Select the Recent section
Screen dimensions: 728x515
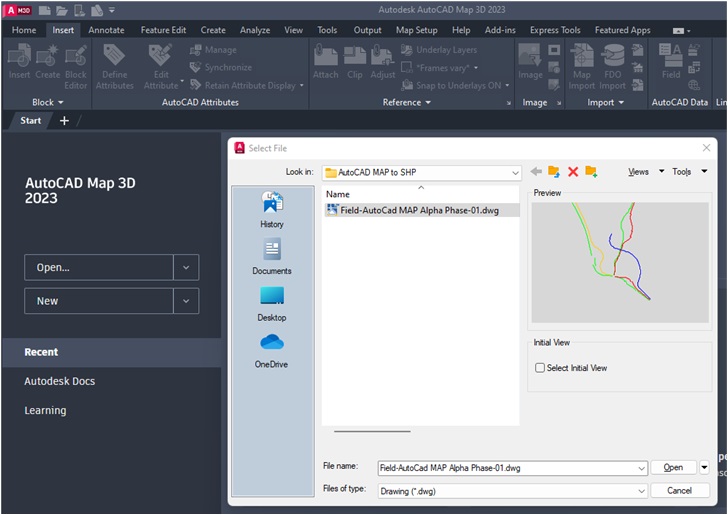point(111,352)
